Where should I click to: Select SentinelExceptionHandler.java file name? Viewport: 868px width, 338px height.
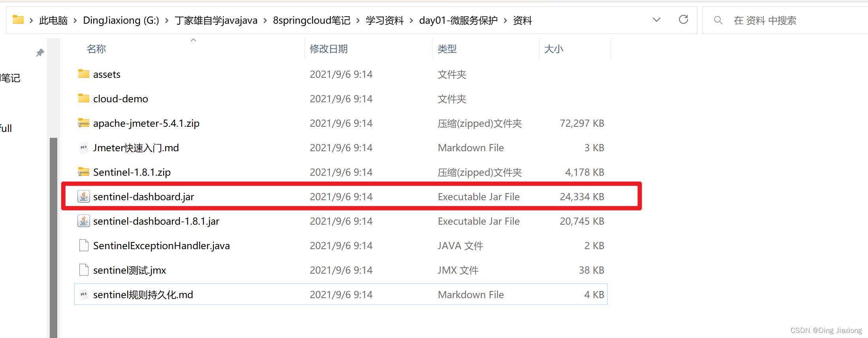click(162, 246)
